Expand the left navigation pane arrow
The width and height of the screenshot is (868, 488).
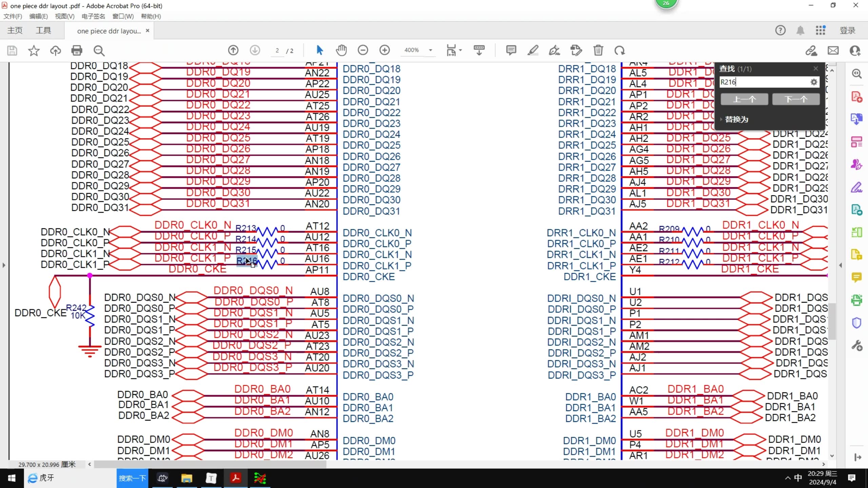pos(4,265)
